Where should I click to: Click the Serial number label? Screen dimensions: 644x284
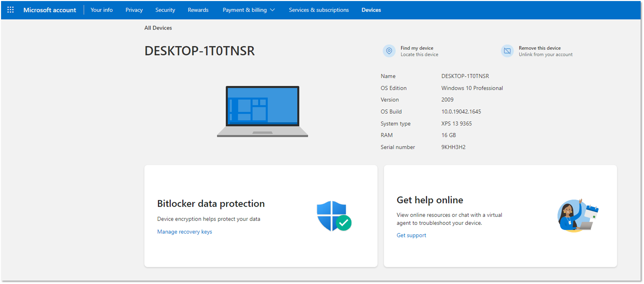point(397,147)
